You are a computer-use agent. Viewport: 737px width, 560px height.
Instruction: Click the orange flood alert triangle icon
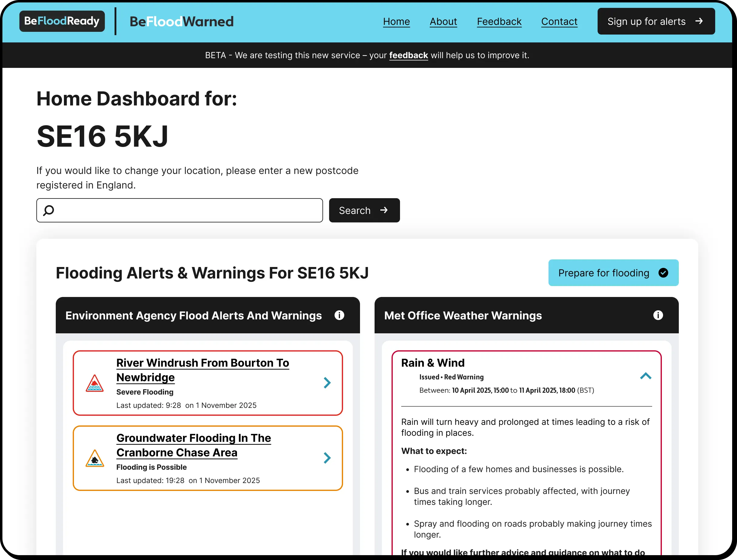[x=95, y=458]
